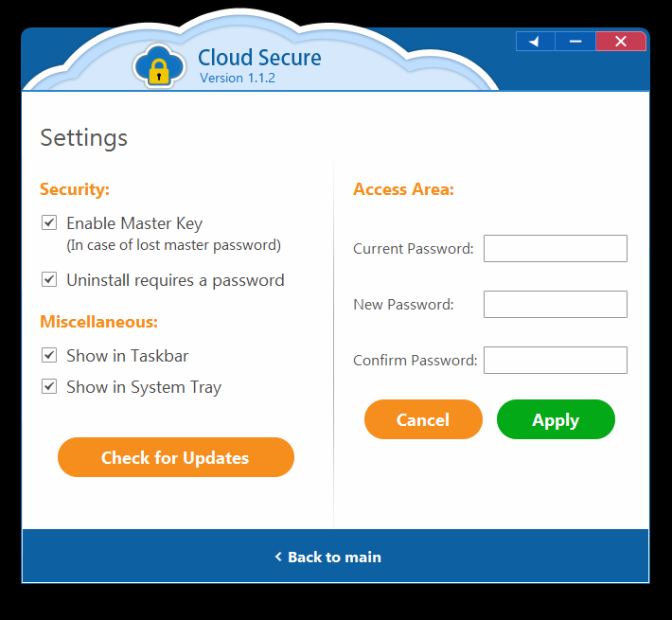Focus the New Password field
This screenshot has width=672, height=620.
[556, 304]
